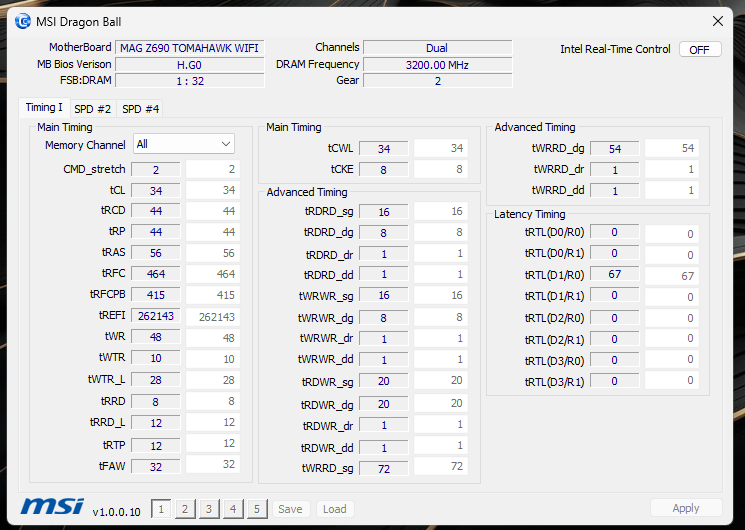745x530 pixels.
Task: Select profile slot 3 button
Action: point(209,509)
